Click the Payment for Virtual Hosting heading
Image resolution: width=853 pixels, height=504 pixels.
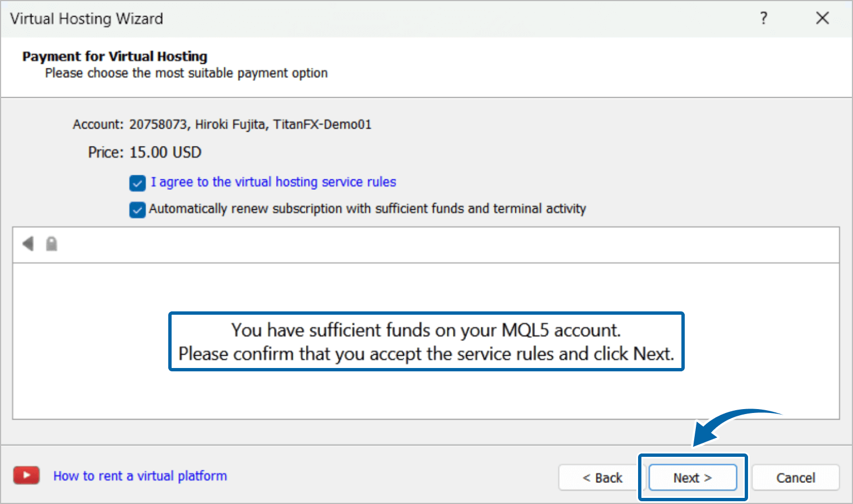pyautogui.click(x=115, y=57)
